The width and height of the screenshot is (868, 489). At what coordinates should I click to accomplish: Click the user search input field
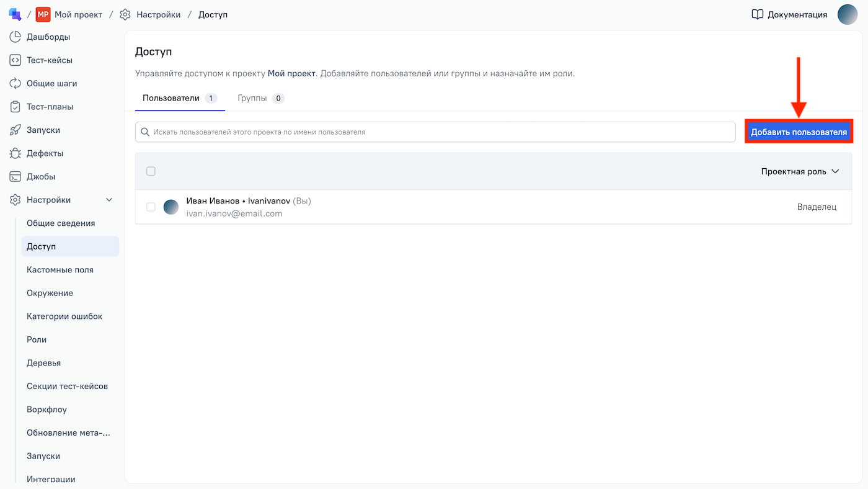(435, 132)
